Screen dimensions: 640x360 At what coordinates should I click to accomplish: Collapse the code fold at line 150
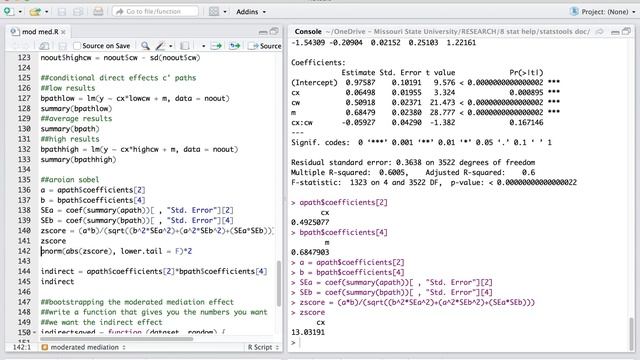coord(34,332)
